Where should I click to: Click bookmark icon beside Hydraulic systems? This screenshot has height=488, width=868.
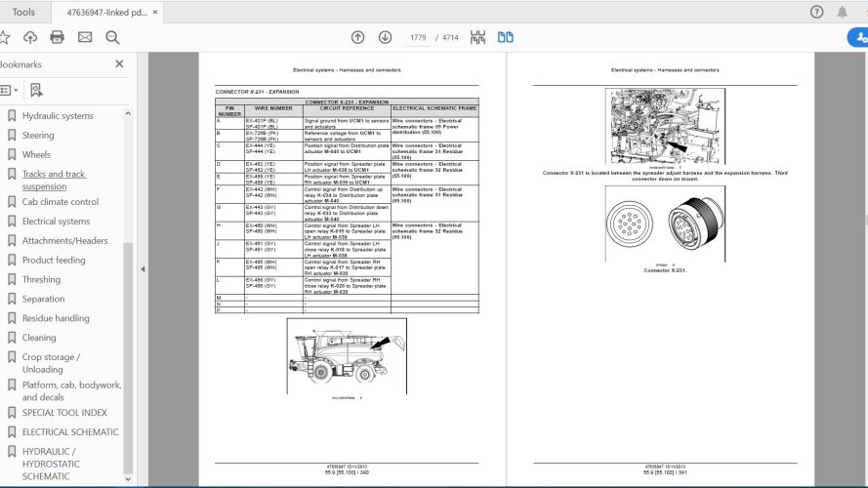point(11,115)
